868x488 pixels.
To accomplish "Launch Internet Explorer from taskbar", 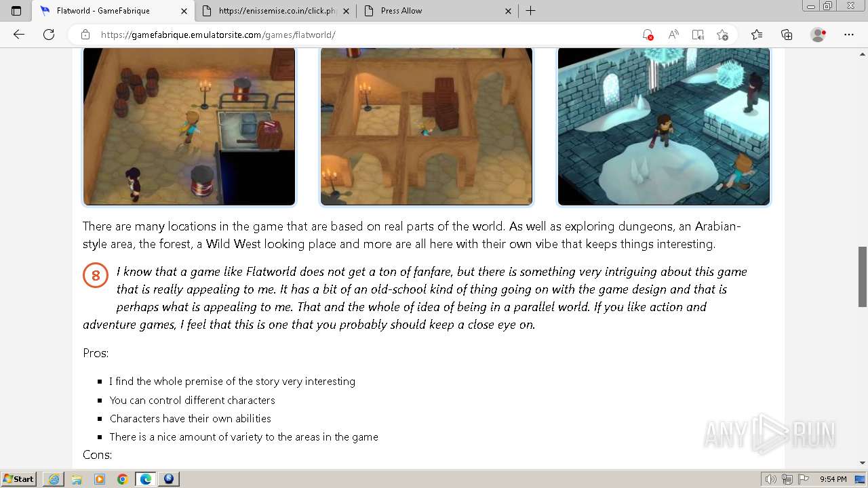I will [x=54, y=479].
